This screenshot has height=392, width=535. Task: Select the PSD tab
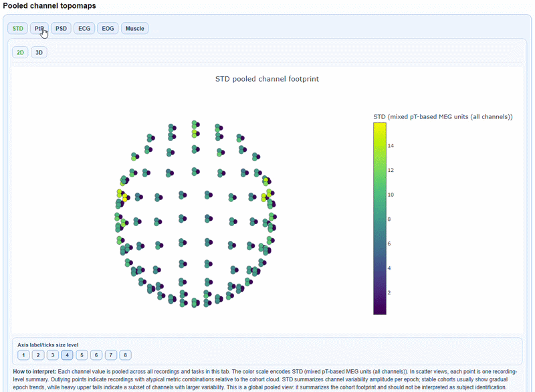[x=62, y=28]
